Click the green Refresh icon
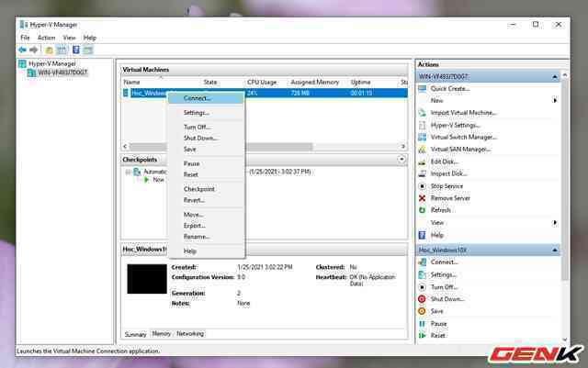This screenshot has width=588, height=368. (423, 210)
